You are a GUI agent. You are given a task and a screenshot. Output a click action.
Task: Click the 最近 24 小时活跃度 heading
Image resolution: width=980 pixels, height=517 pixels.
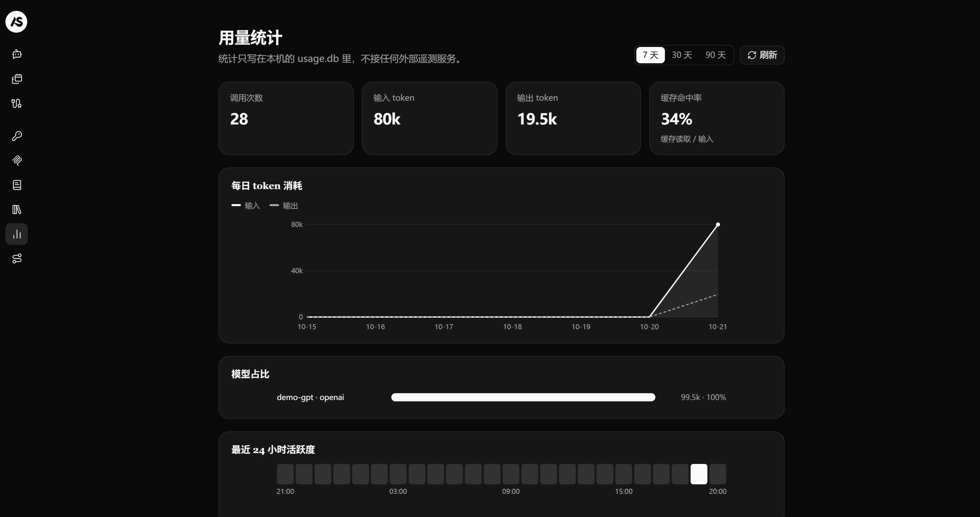[x=273, y=450]
